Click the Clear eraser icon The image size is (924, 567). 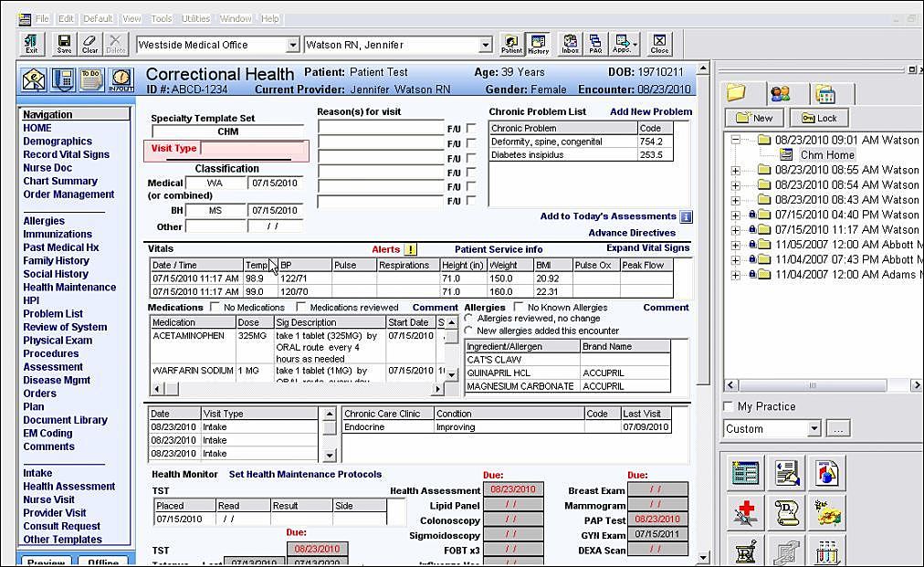click(x=89, y=44)
